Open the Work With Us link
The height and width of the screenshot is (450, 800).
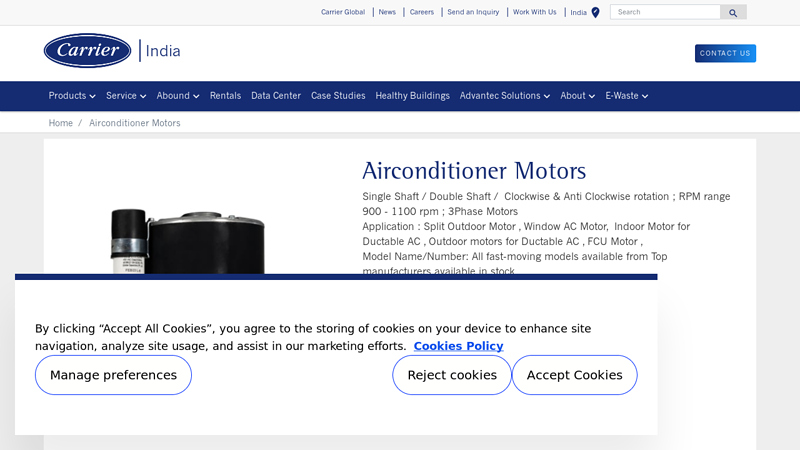tap(534, 12)
